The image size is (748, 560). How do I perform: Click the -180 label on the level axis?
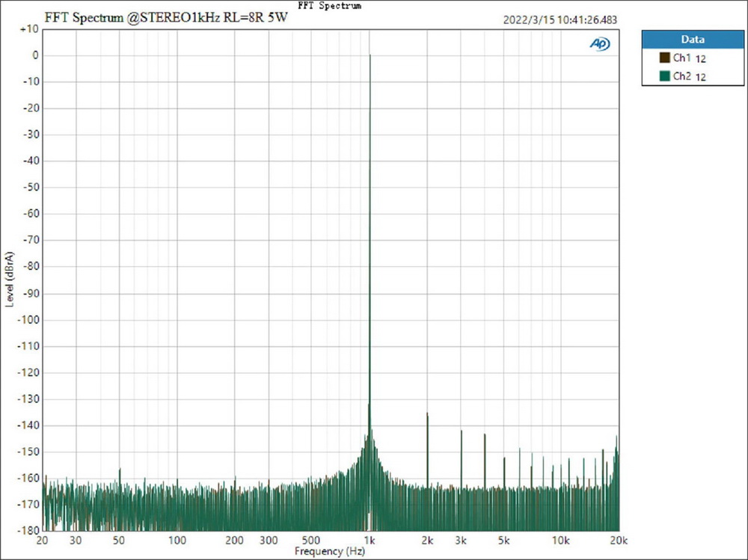[x=27, y=530]
